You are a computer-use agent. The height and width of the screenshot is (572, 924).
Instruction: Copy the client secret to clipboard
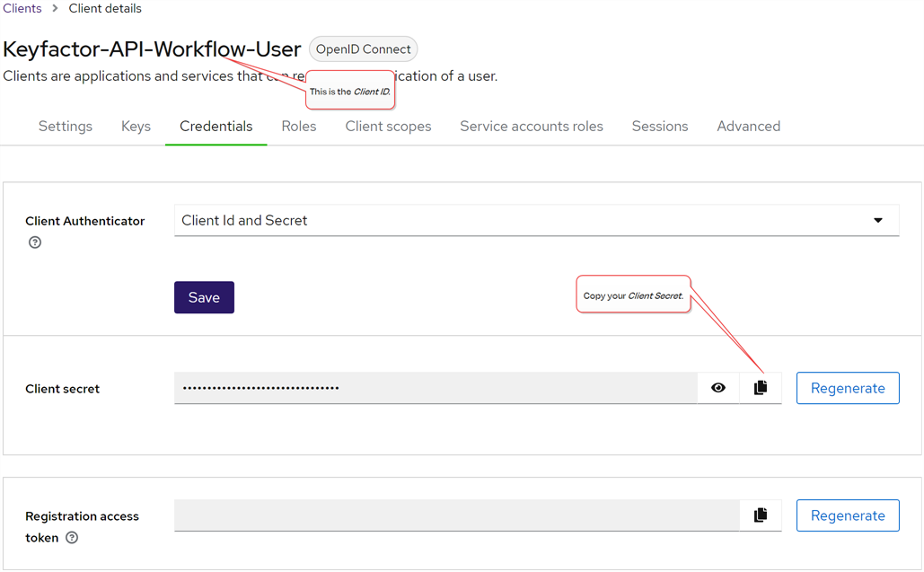[761, 388]
